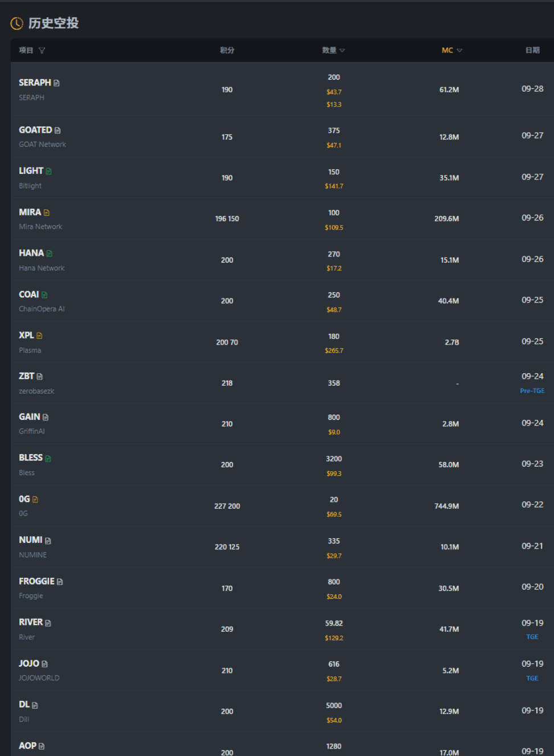Screen dimensions: 554x756
Task: Click the history clock icon in header
Action: pyautogui.click(x=17, y=23)
